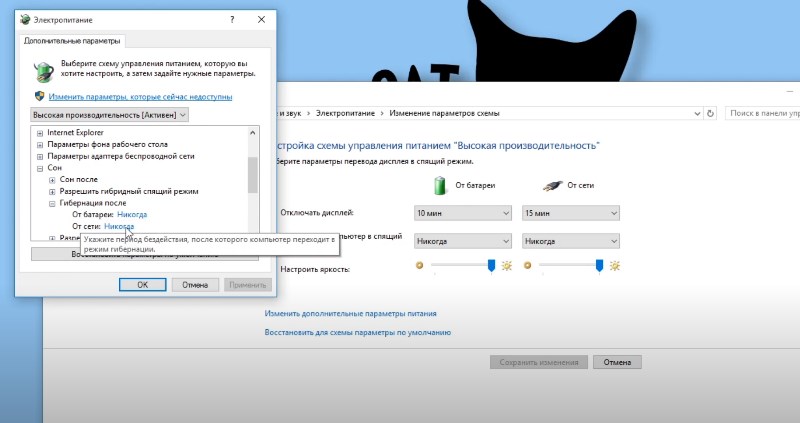Click the plugged-in brightness slider handle
800x423 pixels.
pos(599,265)
